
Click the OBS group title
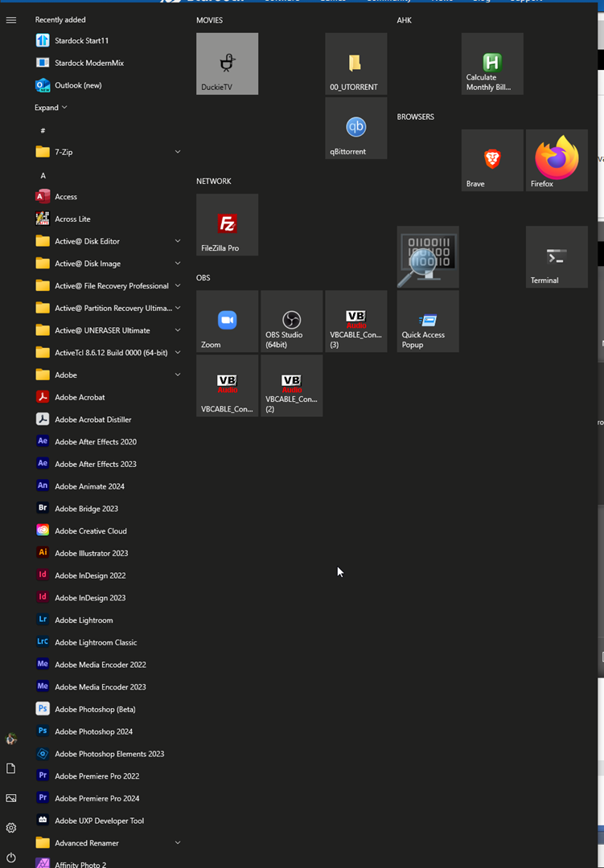203,278
